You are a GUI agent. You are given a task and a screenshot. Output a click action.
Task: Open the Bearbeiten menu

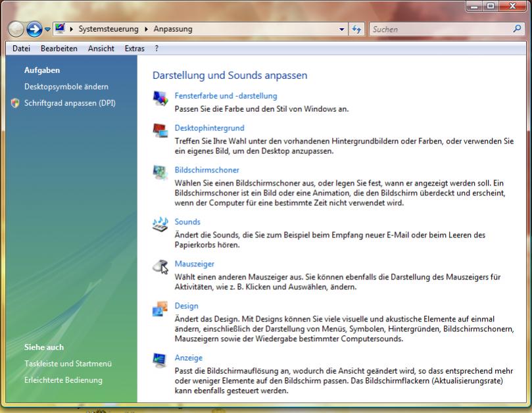click(x=59, y=49)
